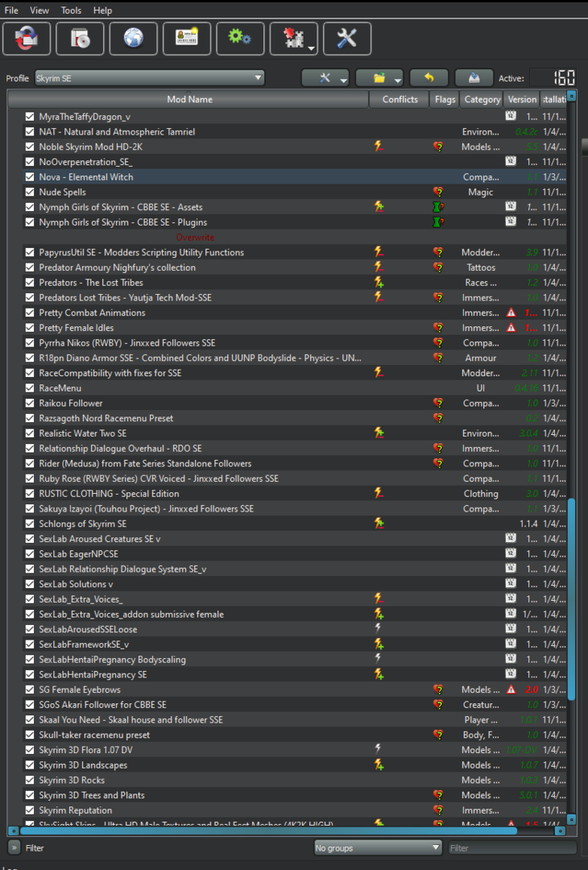Open the Tools menu
The width and height of the screenshot is (588, 870).
(x=71, y=10)
